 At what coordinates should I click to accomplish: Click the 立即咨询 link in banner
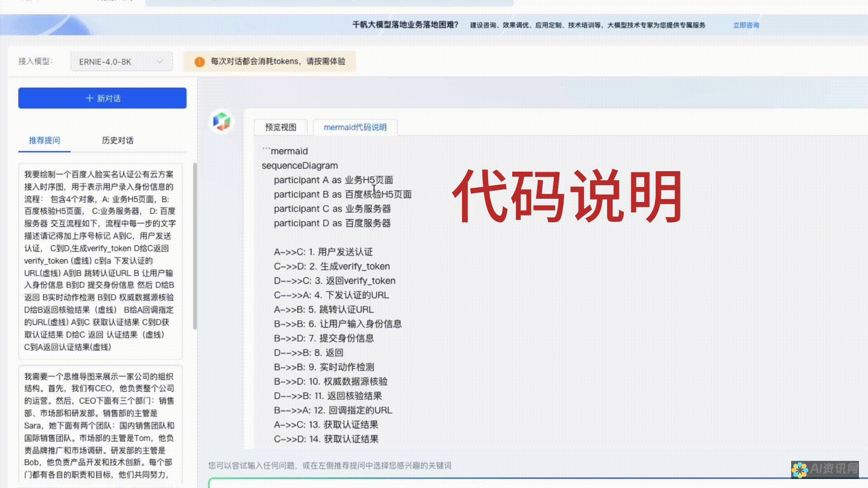[x=746, y=25]
